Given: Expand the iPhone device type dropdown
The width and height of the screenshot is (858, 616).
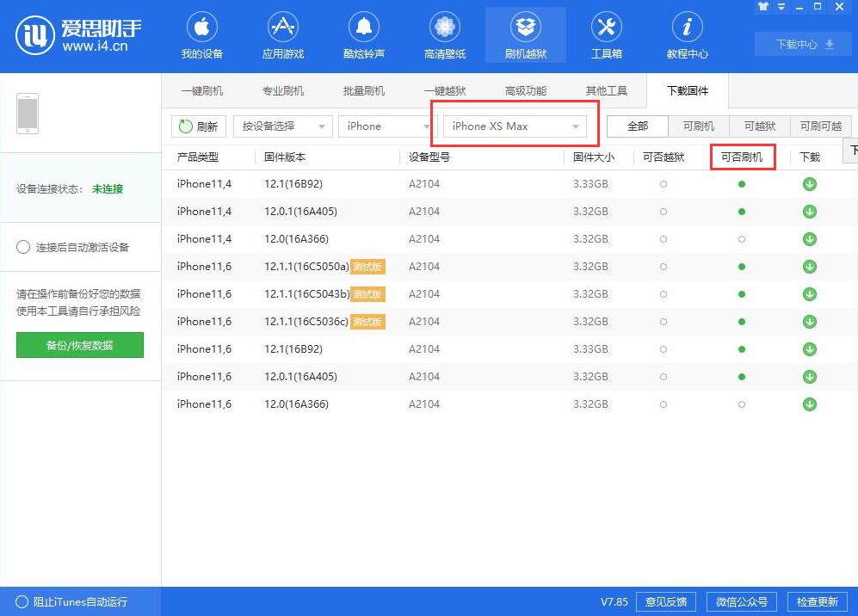Looking at the screenshot, I should click(x=385, y=126).
